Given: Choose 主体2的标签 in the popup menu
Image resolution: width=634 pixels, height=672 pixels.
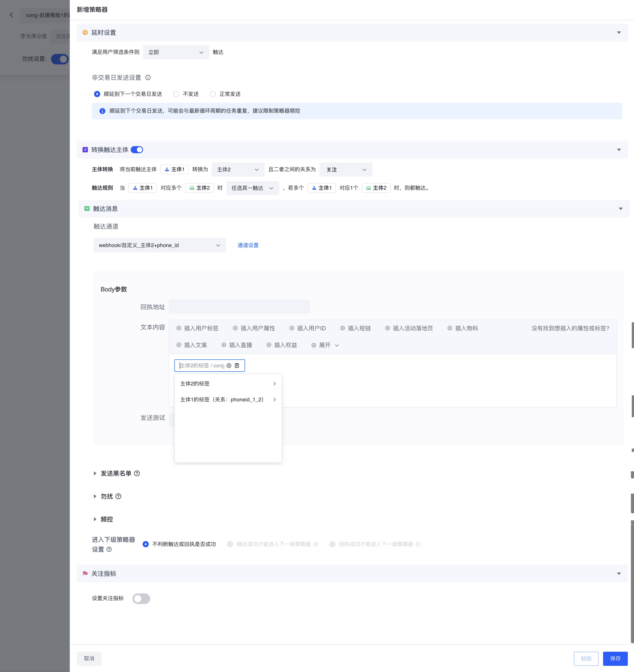Looking at the screenshot, I should pos(228,384).
